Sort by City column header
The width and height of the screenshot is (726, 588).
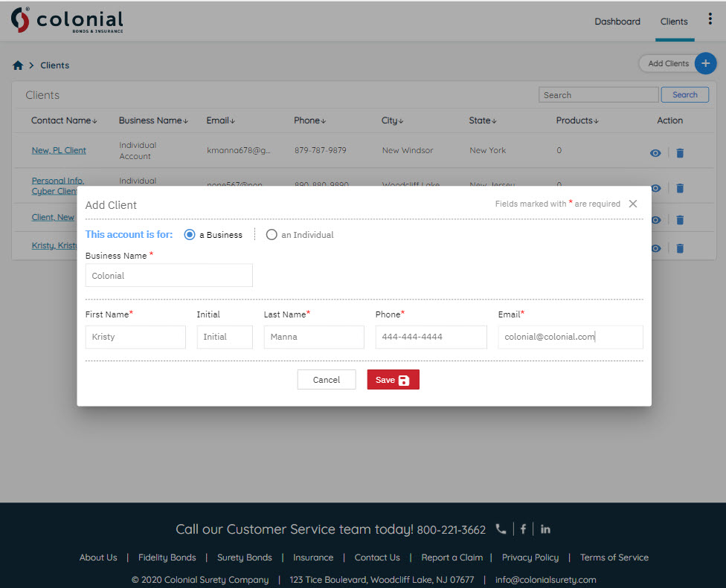[x=392, y=120]
